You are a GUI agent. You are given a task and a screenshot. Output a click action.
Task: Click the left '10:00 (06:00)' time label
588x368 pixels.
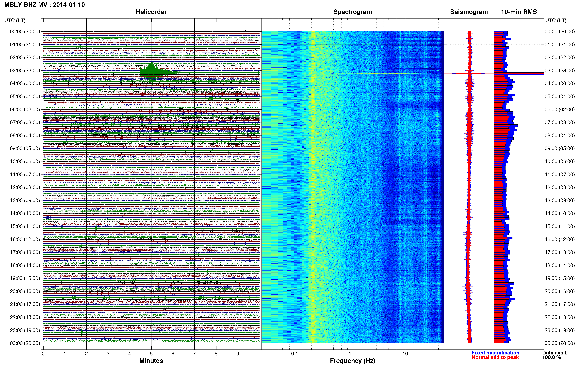point(25,161)
